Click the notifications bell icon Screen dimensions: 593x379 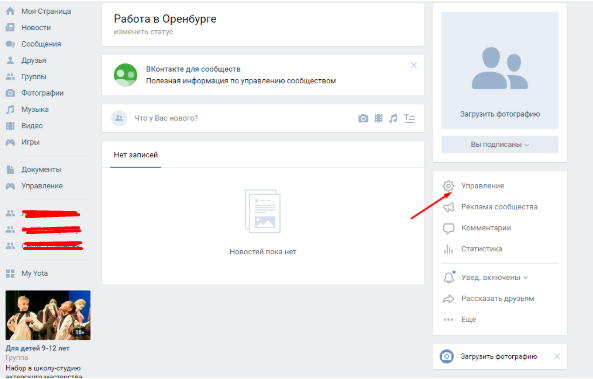pos(449,277)
